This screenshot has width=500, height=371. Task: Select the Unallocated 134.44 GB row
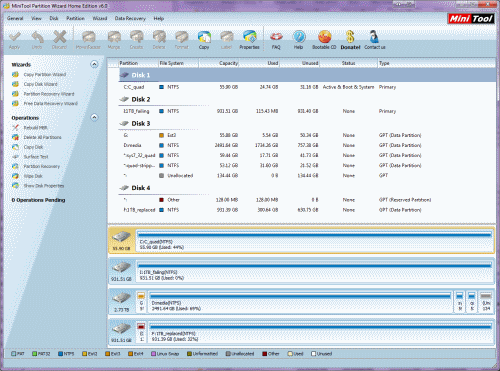307,176
